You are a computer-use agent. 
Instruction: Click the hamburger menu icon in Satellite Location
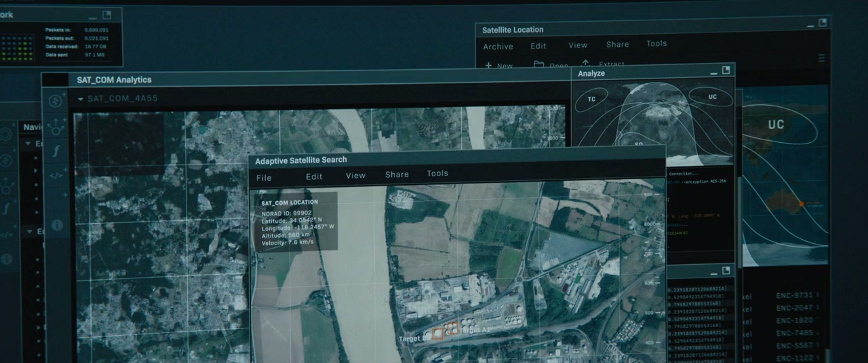(x=821, y=58)
